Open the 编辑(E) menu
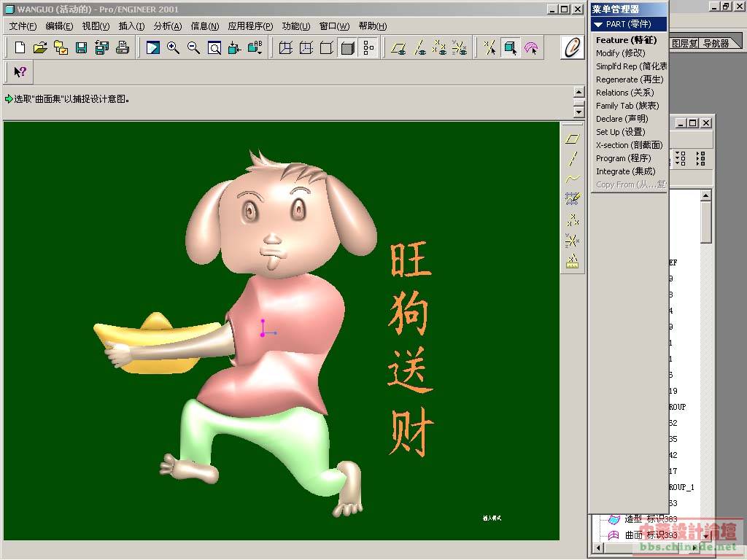 [59, 26]
